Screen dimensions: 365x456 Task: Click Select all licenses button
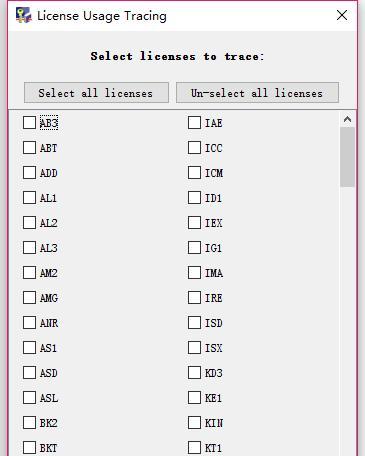[x=96, y=93]
